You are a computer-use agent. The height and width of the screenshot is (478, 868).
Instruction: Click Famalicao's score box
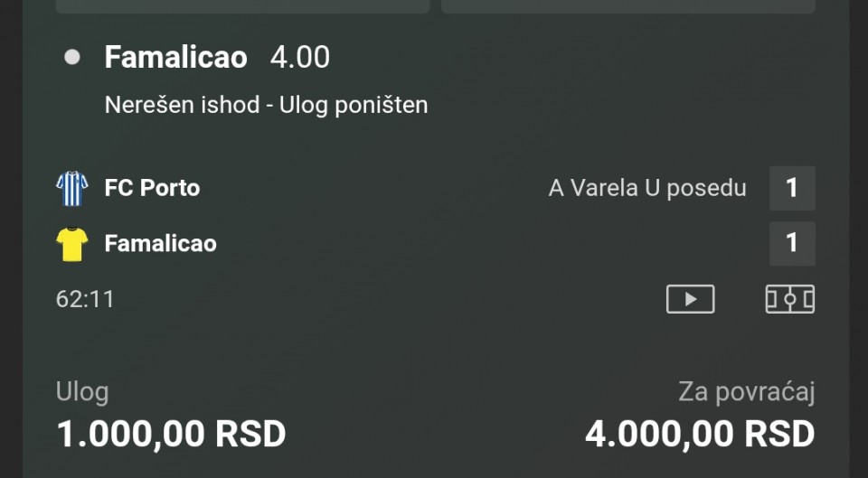[x=792, y=243]
